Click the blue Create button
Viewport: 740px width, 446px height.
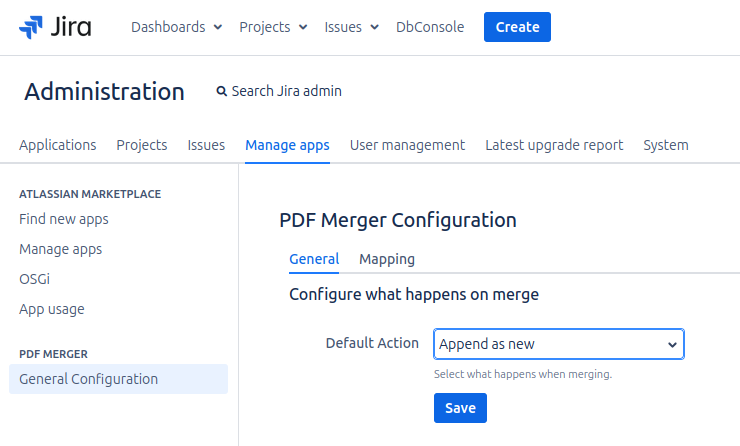coord(517,27)
